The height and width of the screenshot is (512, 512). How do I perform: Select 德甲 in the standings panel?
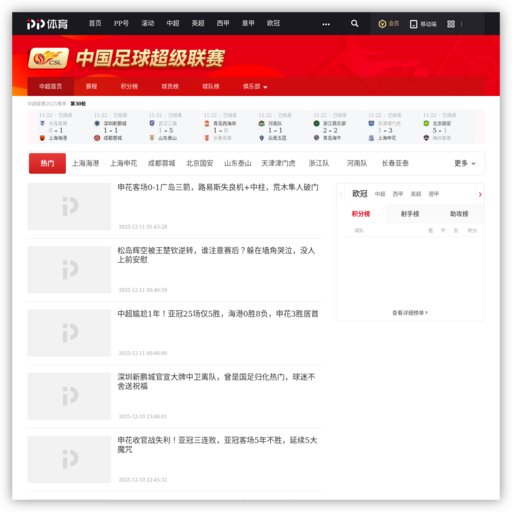coord(434,194)
